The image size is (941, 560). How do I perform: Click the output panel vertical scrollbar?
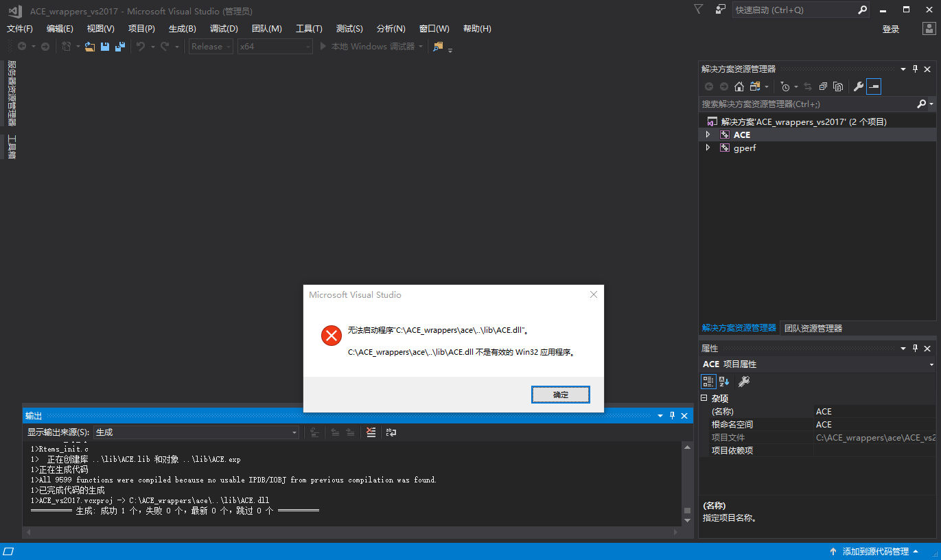[x=688, y=484]
